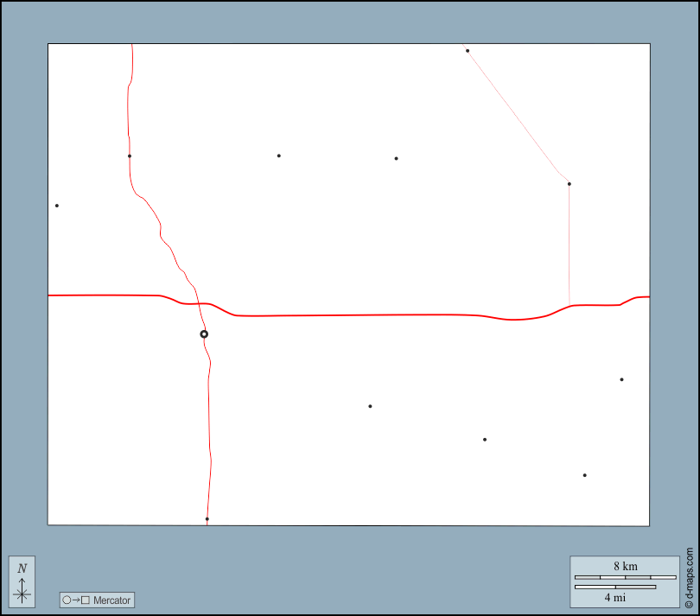Select the easternmost dot near right map edge
The width and height of the screenshot is (700, 616).
point(621,379)
